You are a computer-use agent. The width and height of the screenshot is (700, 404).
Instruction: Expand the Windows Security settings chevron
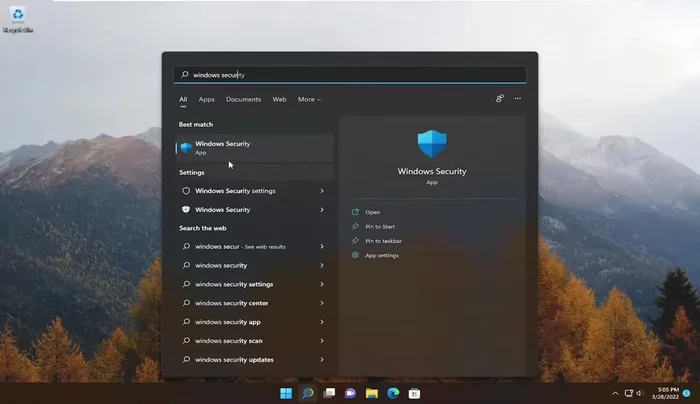tap(322, 191)
